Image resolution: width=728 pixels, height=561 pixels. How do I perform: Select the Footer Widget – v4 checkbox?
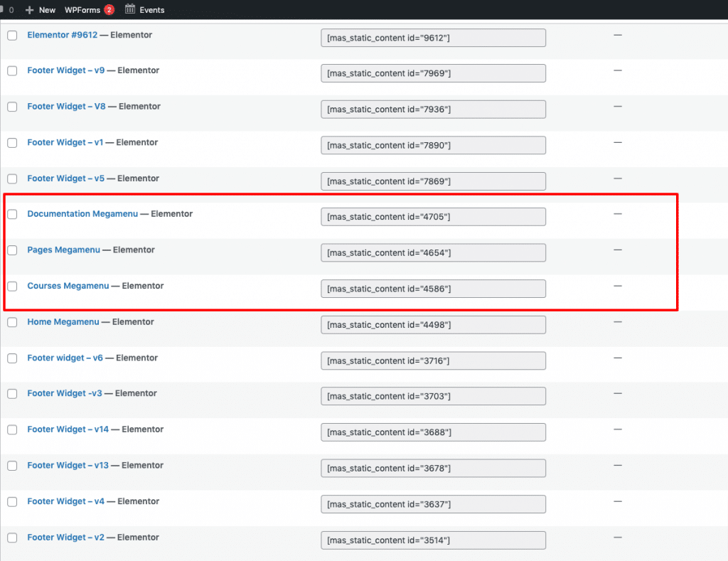click(12, 501)
